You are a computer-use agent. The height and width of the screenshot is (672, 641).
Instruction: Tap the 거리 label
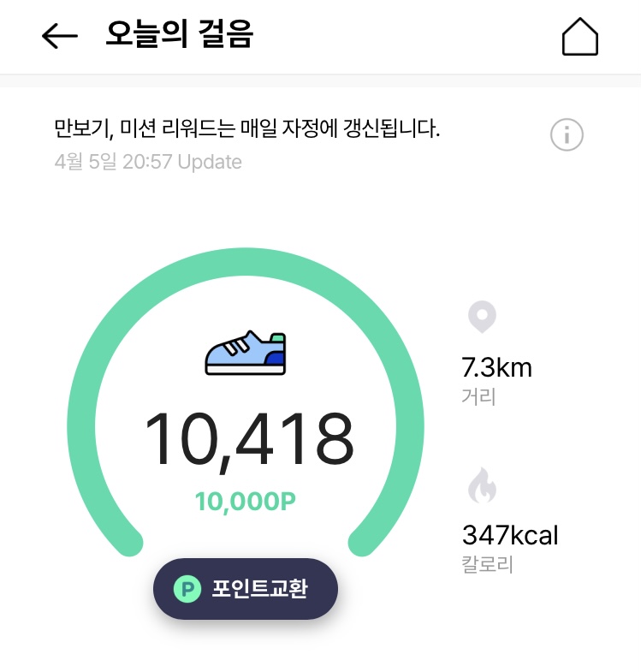coord(478,396)
